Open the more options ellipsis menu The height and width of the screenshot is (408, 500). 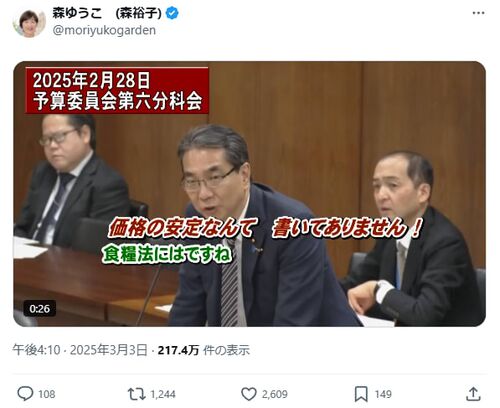pyautogui.click(x=478, y=13)
